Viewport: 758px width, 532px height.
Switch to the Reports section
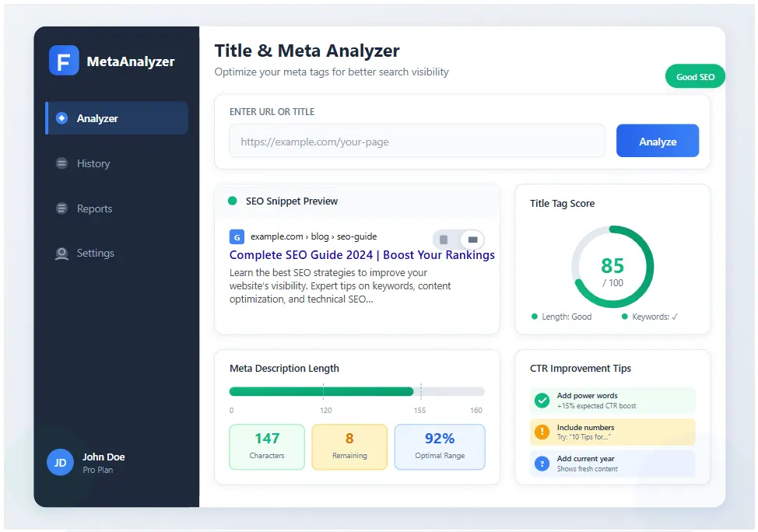click(x=96, y=208)
